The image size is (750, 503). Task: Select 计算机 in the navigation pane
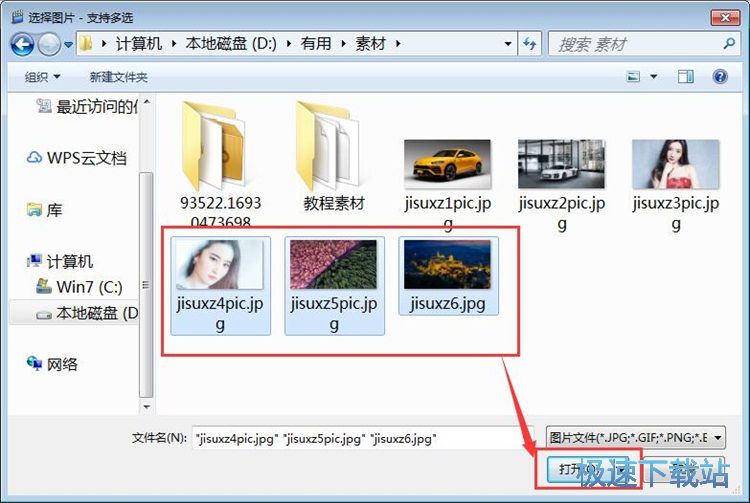pyautogui.click(x=60, y=261)
